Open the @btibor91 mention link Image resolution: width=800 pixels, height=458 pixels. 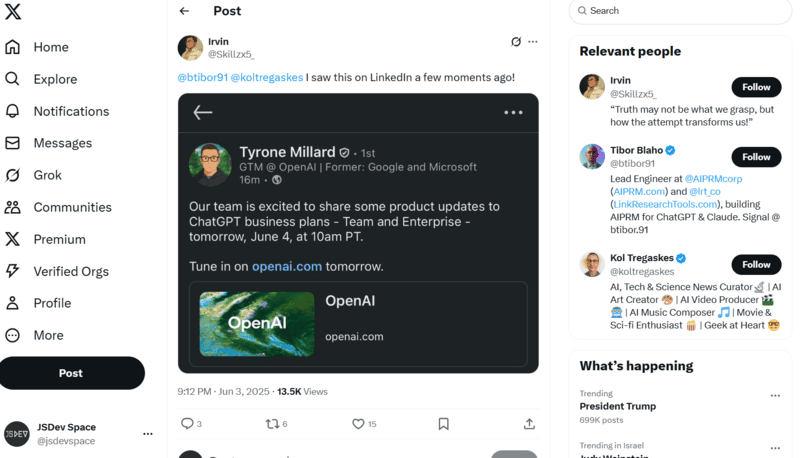[201, 77]
